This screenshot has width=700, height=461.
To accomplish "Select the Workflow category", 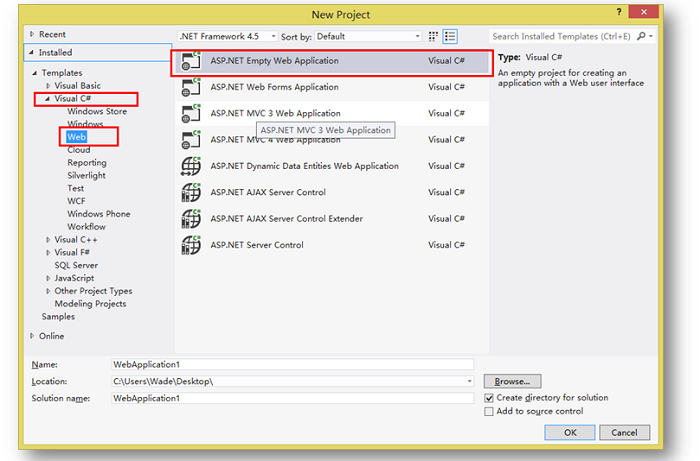I will pos(86,227).
